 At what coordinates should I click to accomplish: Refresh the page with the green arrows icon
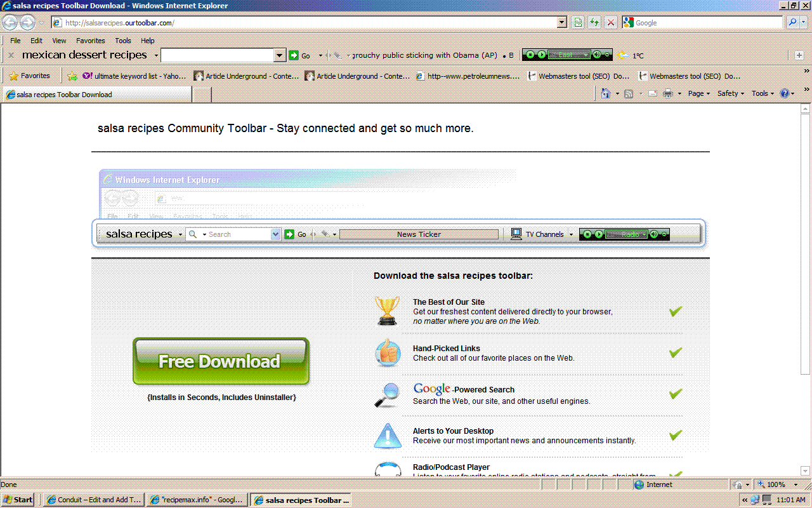594,23
